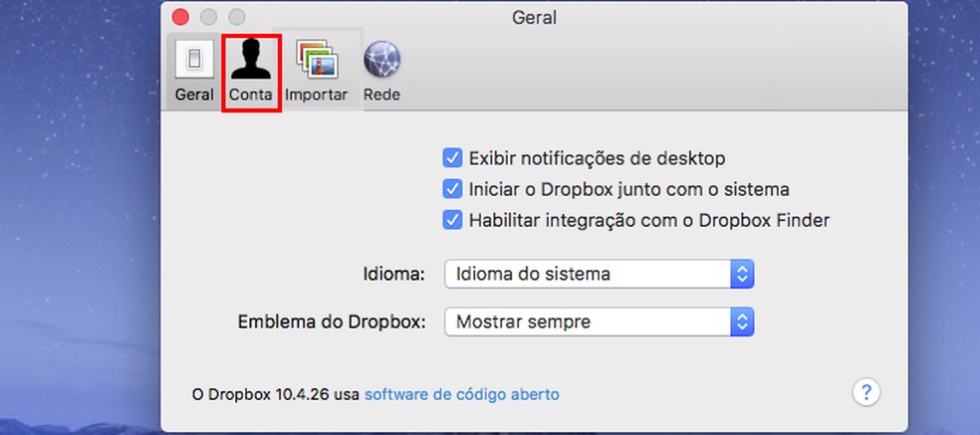Click the Geral window title bar text
Image resolution: width=980 pixels, height=435 pixels.
point(534,17)
